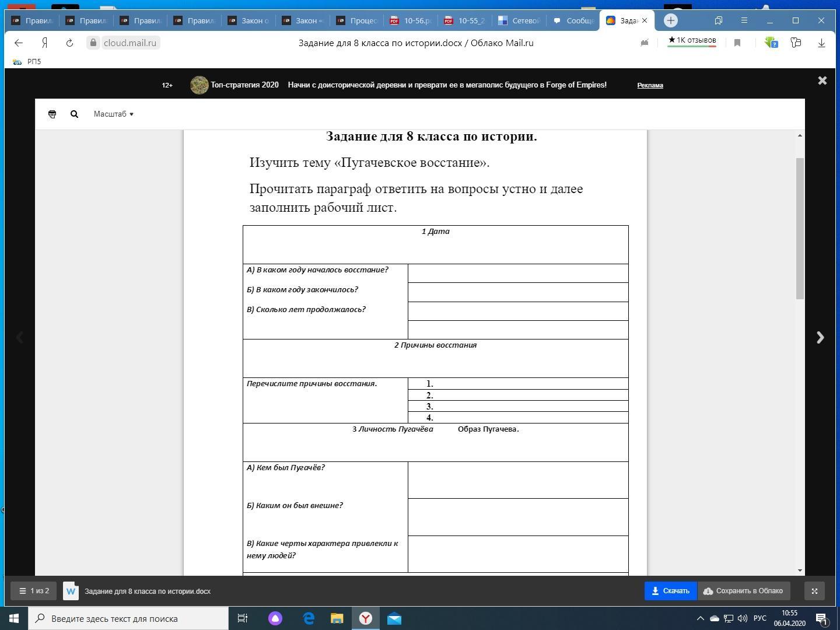Print the document using printer icon
The width and height of the screenshot is (840, 630).
[x=52, y=114]
